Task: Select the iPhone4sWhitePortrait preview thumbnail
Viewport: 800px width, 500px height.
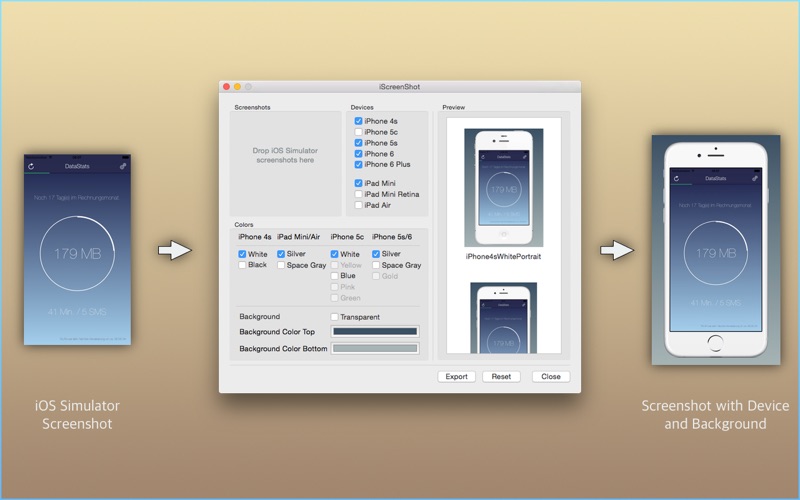Action: 504,188
